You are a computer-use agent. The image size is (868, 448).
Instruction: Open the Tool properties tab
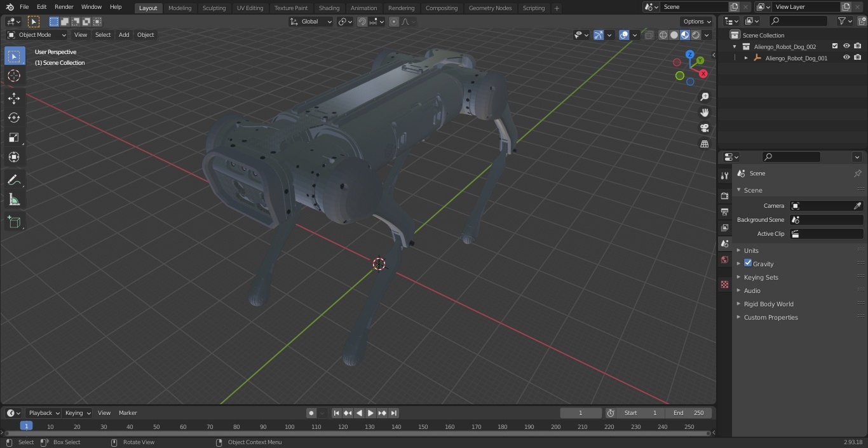pyautogui.click(x=724, y=175)
